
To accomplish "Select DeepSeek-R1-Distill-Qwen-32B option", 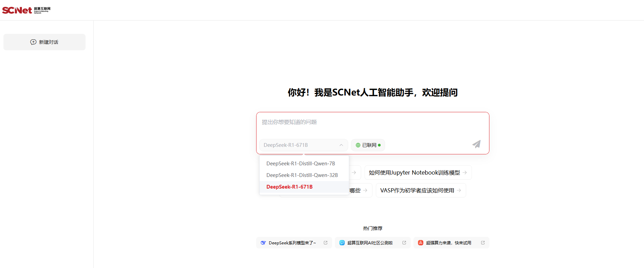I will tap(304, 175).
